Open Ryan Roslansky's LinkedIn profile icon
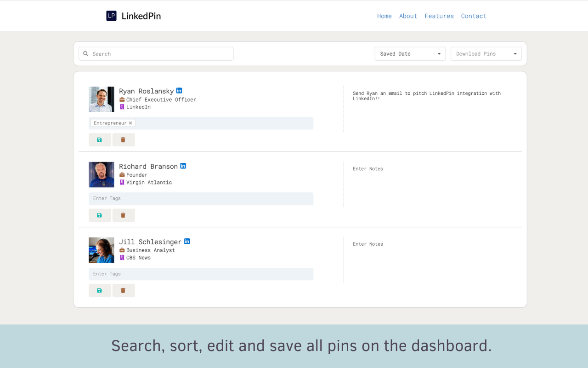This screenshot has height=368, width=588. (x=179, y=91)
